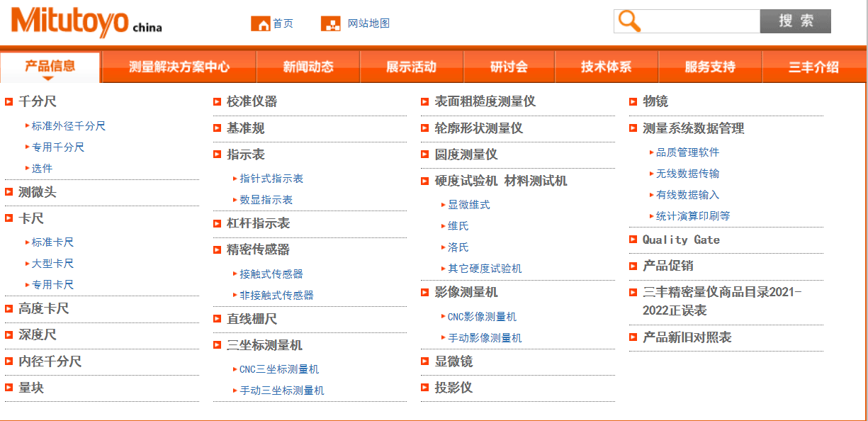Screen dimensions: 868x421
Task: Select 标准外径千分尺 subcategory
Action: [x=69, y=126]
